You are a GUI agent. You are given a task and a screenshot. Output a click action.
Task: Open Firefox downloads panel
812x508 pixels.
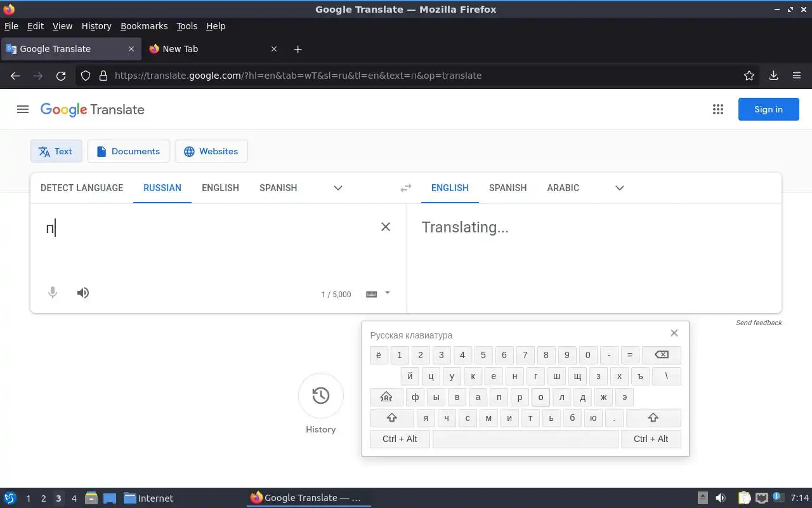pyautogui.click(x=773, y=76)
